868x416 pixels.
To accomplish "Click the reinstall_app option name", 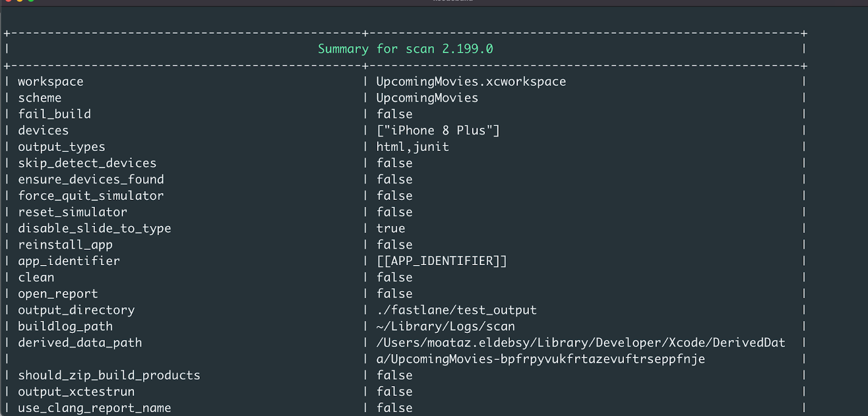I will (65, 245).
